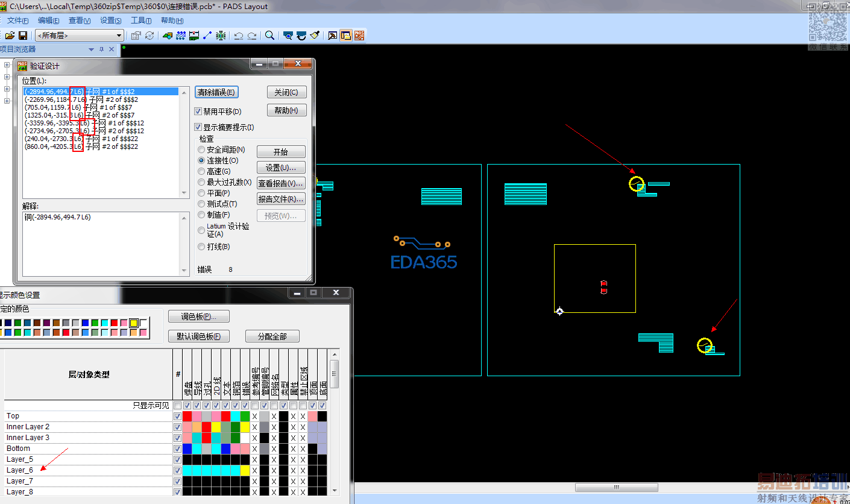Open the 设置(U) button in verify dialog
The height and width of the screenshot is (504, 850).
[x=281, y=168]
